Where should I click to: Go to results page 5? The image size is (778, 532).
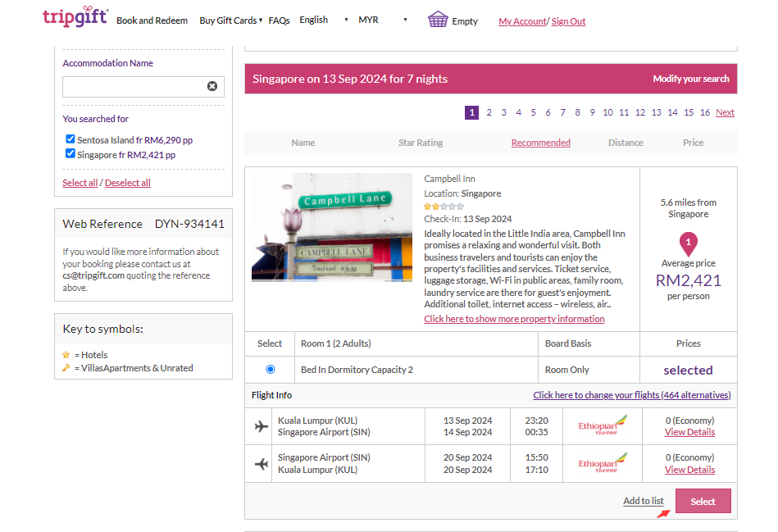click(533, 112)
